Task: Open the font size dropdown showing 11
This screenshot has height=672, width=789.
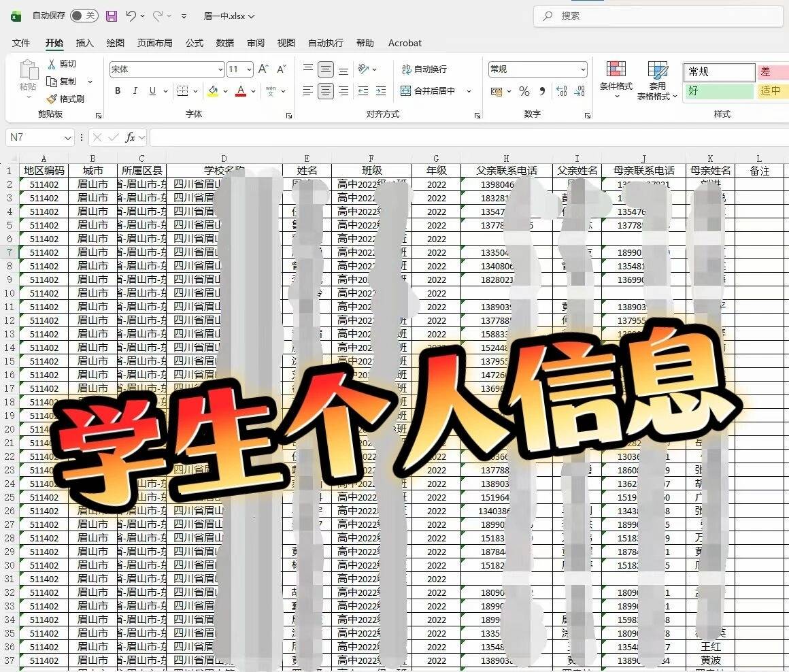Action: [x=249, y=69]
